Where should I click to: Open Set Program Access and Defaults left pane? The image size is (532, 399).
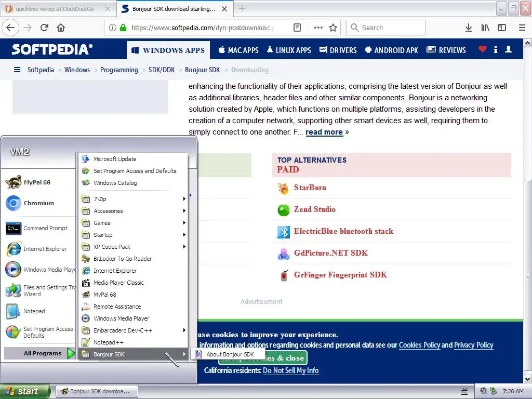coord(41,332)
